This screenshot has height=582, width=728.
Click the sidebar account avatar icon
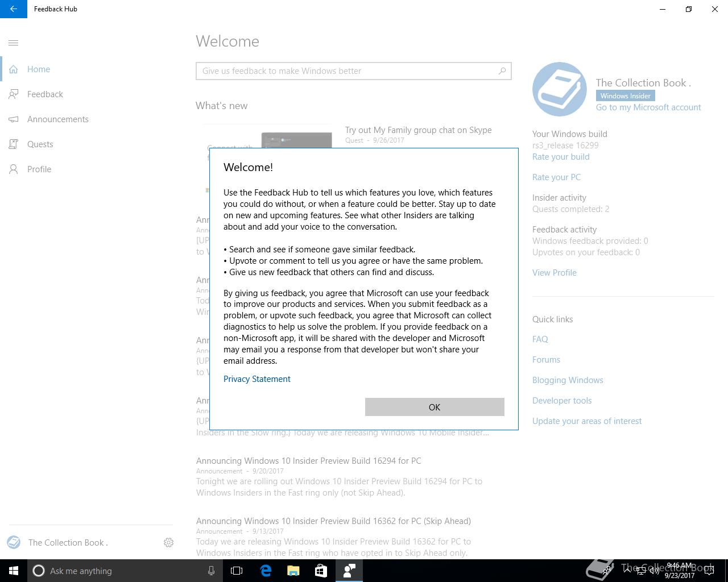(14, 543)
